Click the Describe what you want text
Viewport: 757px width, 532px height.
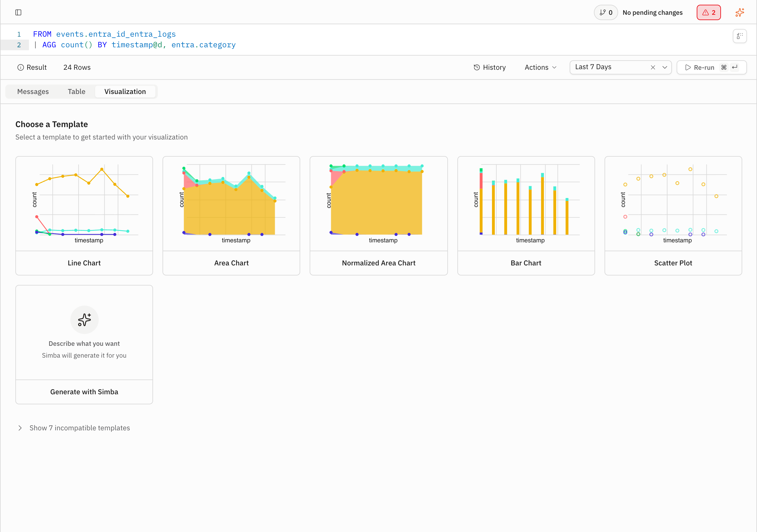[x=84, y=343]
